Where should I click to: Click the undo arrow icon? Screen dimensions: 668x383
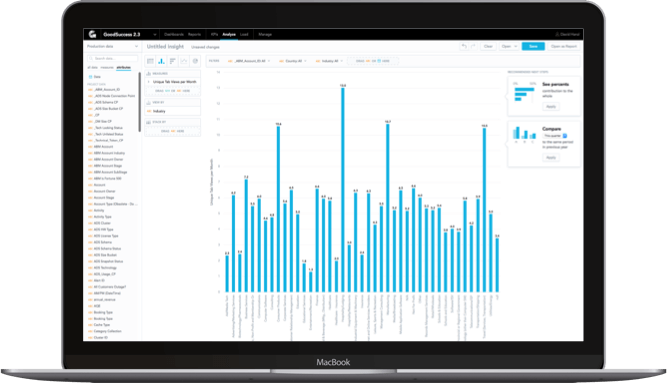point(464,46)
